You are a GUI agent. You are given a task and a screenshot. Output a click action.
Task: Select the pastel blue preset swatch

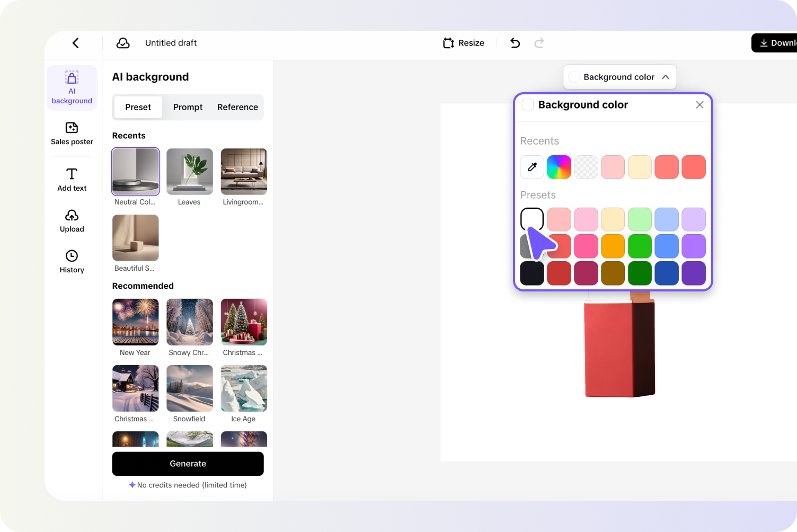[x=667, y=219]
